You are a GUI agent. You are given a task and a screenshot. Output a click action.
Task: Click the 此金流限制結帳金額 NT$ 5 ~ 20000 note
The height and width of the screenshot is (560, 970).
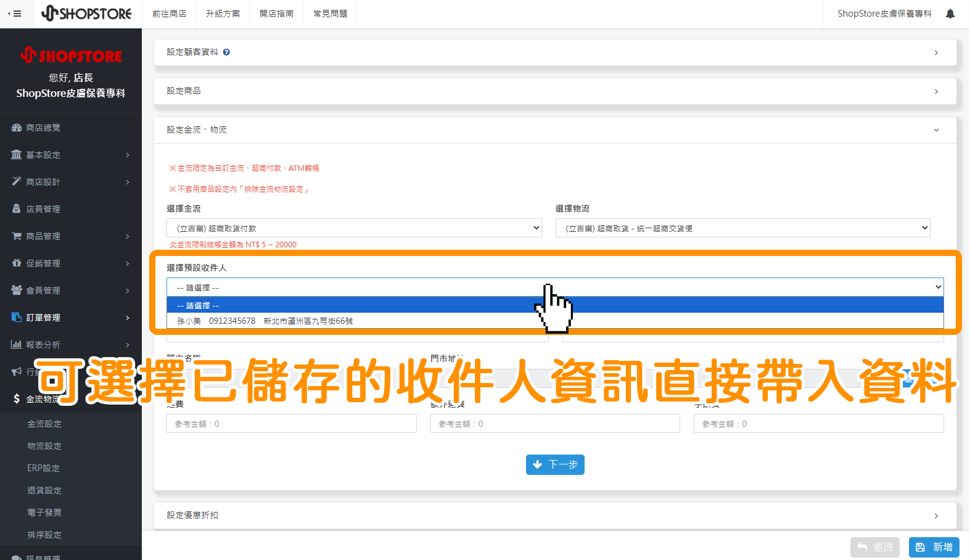(x=233, y=245)
